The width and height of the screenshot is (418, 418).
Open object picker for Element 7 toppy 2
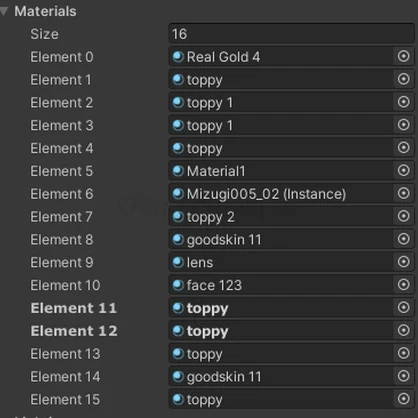pos(403,216)
